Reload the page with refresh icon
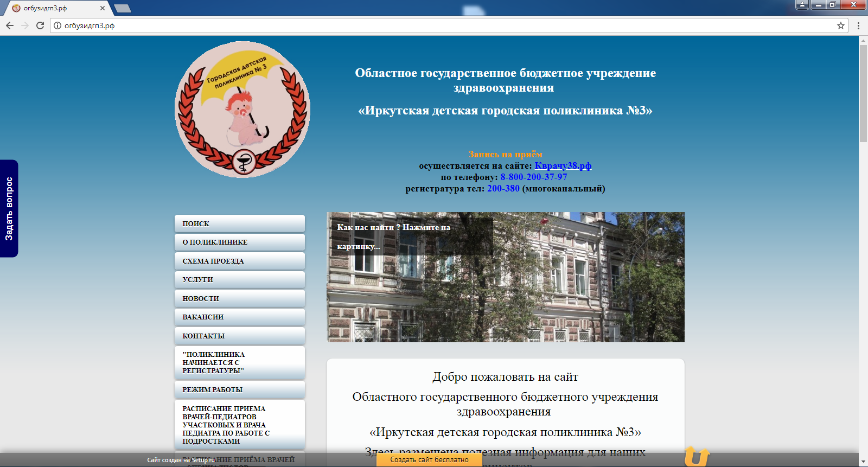The width and height of the screenshot is (868, 467). 40,25
